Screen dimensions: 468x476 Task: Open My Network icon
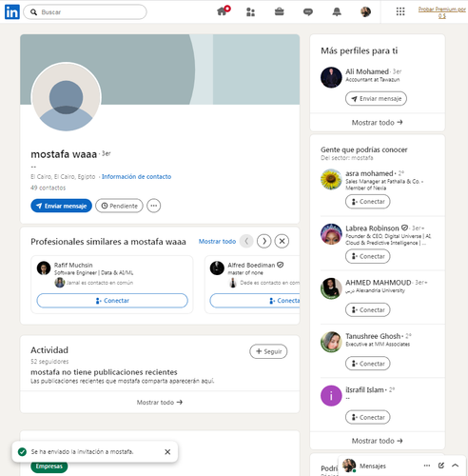tap(250, 12)
